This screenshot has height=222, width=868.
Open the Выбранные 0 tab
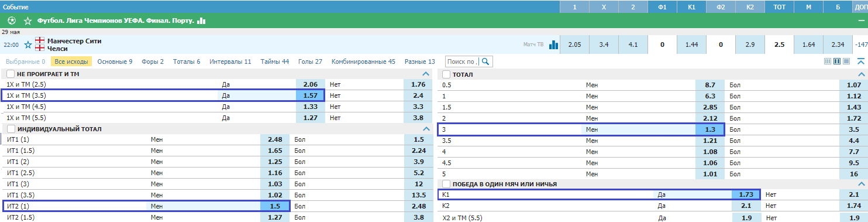26,62
